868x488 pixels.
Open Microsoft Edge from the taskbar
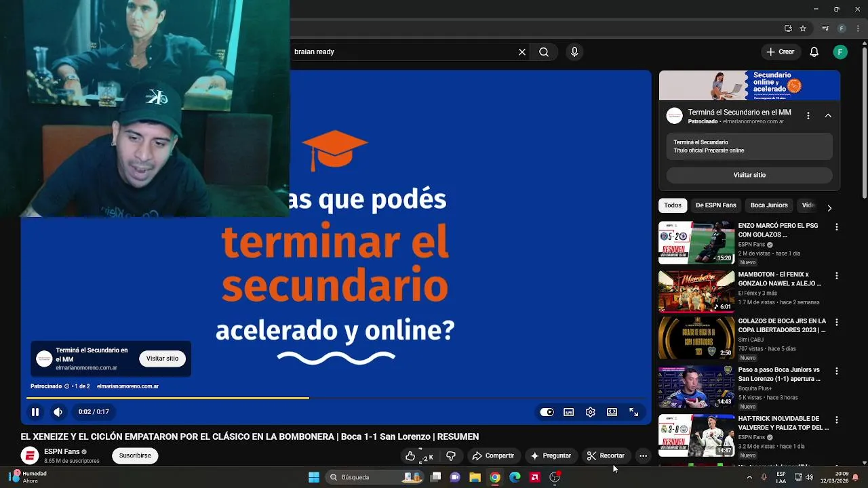tap(515, 477)
